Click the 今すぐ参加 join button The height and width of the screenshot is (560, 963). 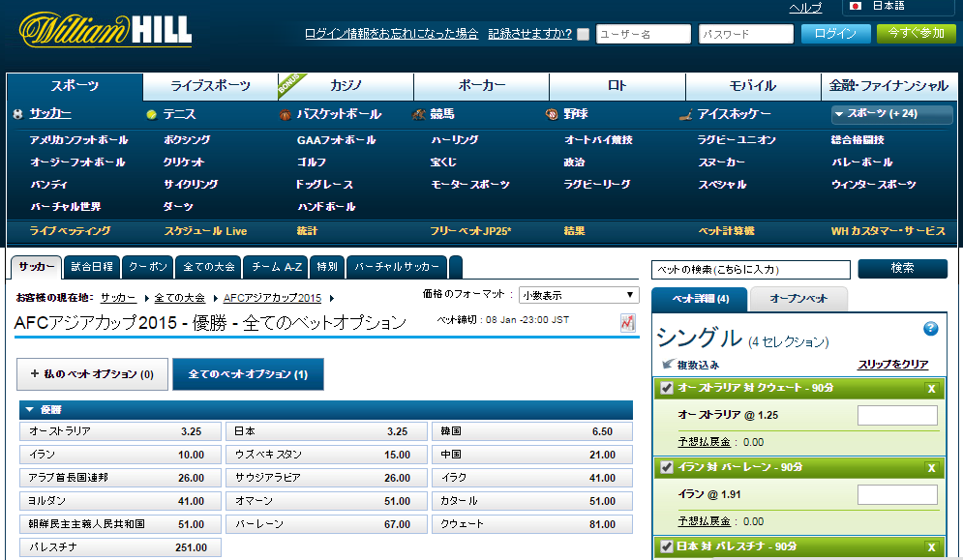916,34
